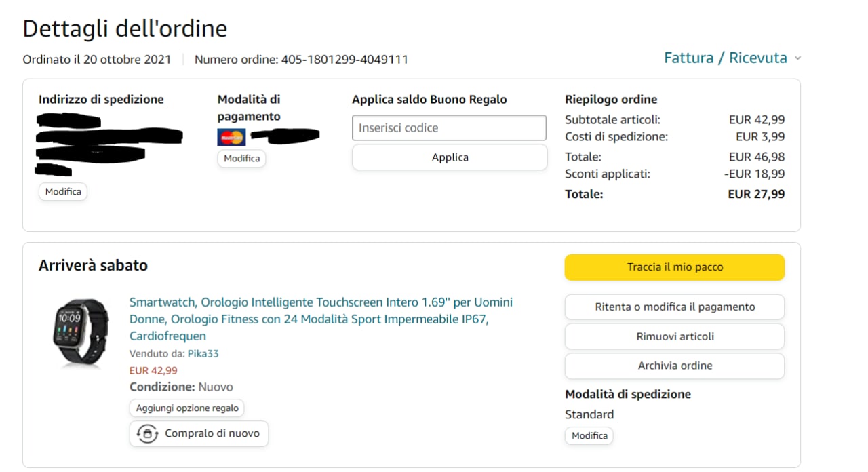Image resolution: width=868 pixels, height=472 pixels.
Task: Click the order number text
Action: coord(301,60)
